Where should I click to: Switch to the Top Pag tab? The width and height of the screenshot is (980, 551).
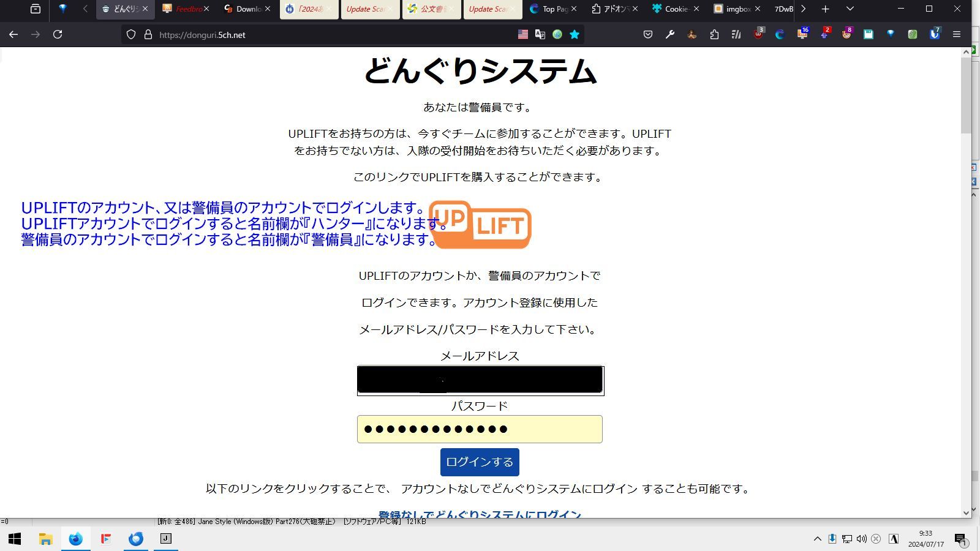click(550, 9)
